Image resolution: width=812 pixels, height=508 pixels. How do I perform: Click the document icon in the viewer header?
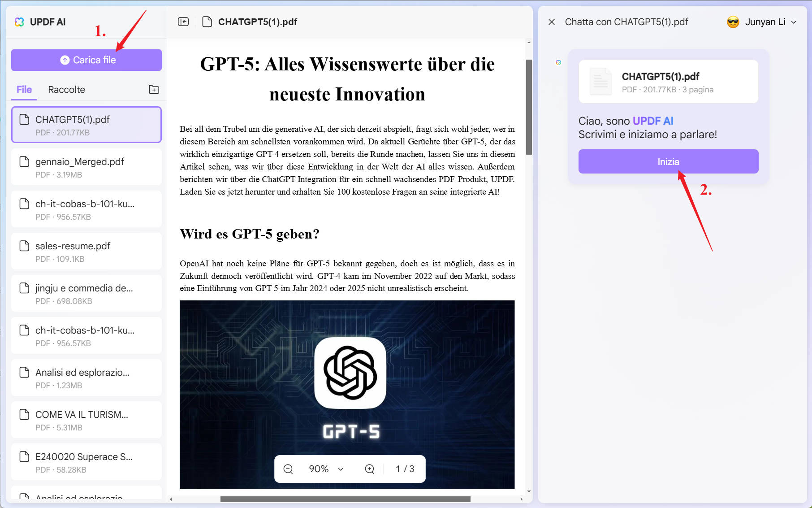pyautogui.click(x=207, y=22)
